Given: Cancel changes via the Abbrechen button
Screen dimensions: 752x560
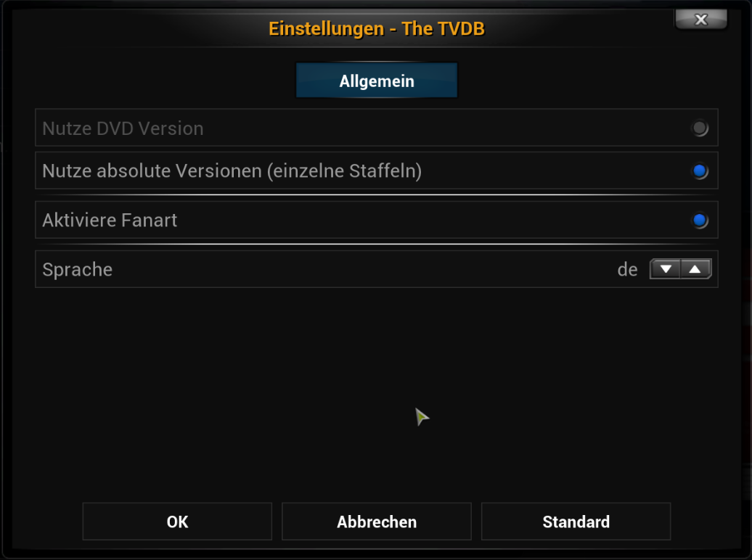Looking at the screenshot, I should (377, 522).
